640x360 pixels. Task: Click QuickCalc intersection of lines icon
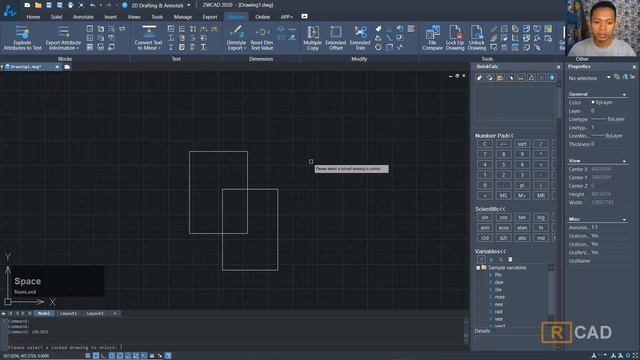[542, 78]
